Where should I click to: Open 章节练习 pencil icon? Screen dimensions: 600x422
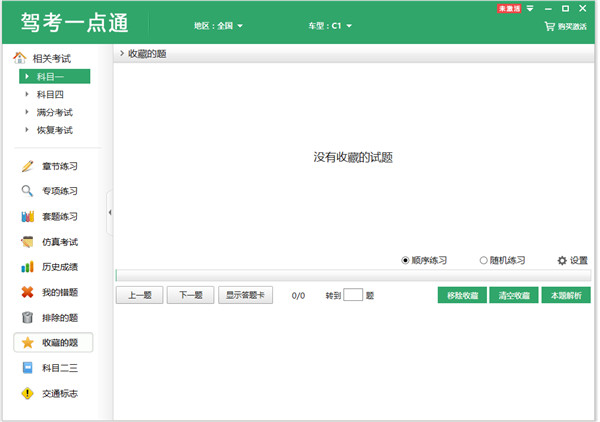(28, 166)
